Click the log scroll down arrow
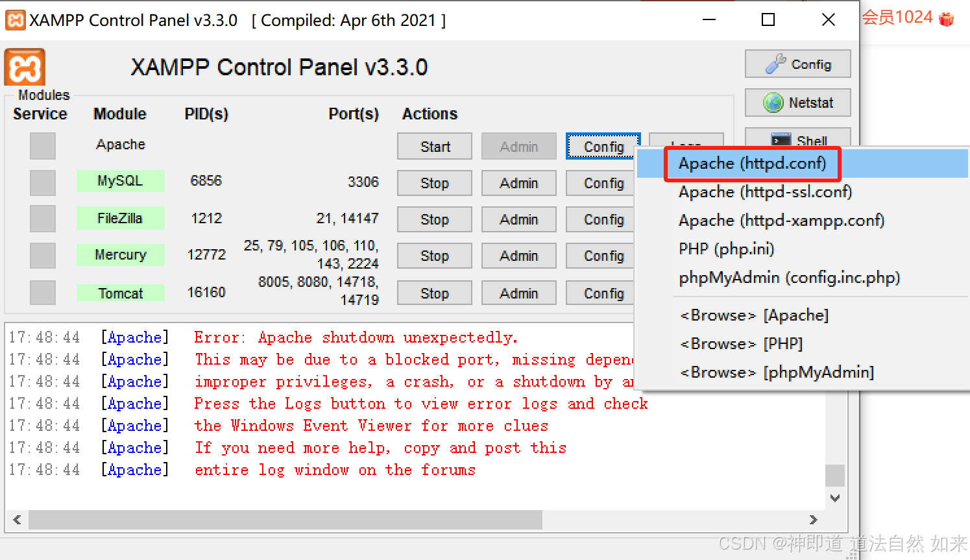Viewport: 970px width, 560px height. point(835,498)
